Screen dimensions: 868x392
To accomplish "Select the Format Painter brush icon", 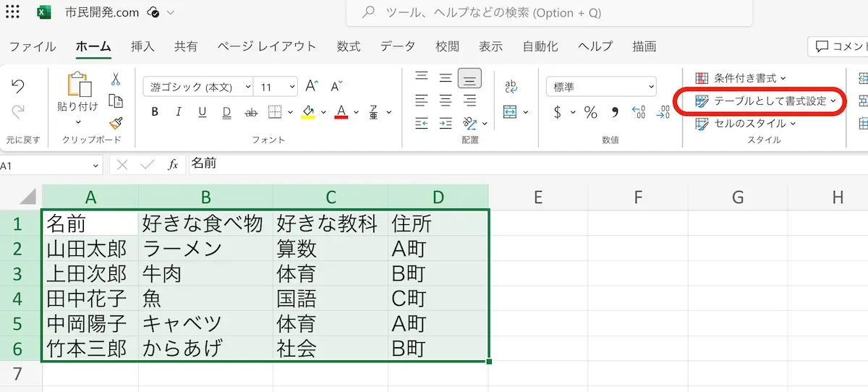I will pyautogui.click(x=116, y=124).
